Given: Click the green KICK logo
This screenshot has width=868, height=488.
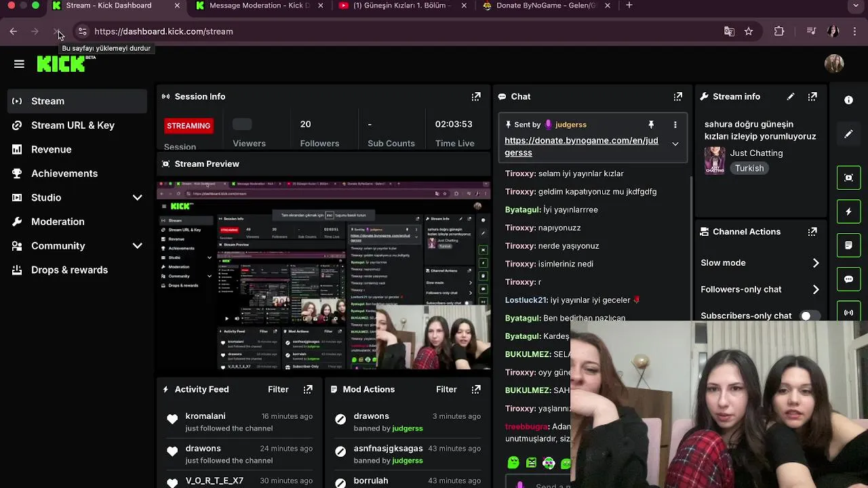Looking at the screenshot, I should point(61,64).
